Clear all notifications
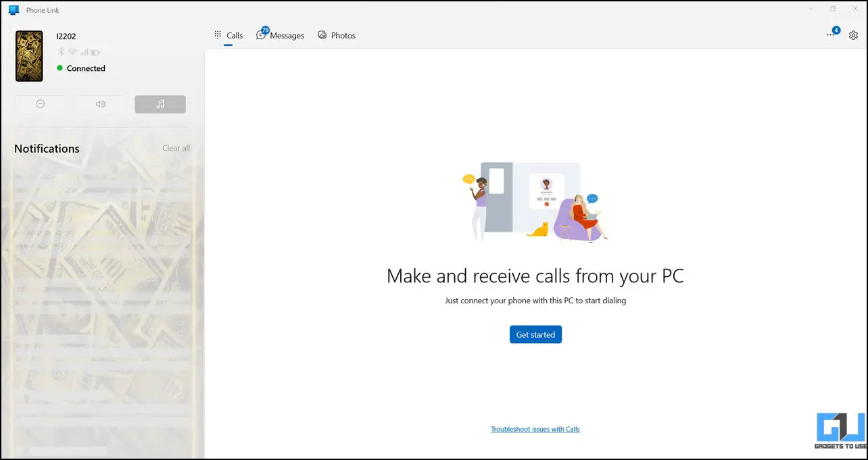Screen dimensions: 868x460 176,148
